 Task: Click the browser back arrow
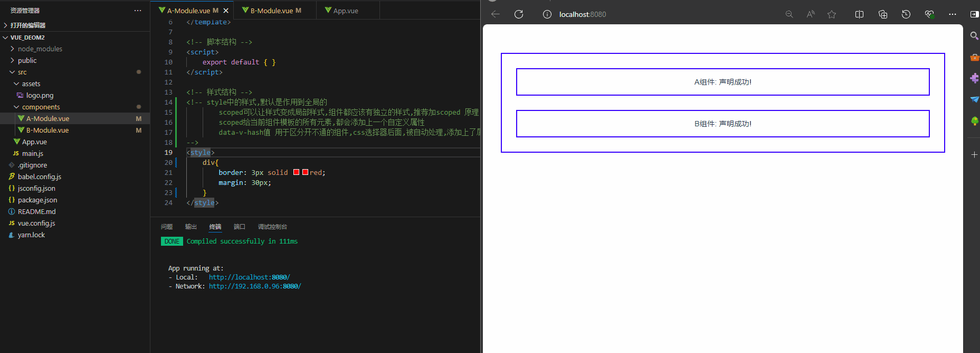(x=495, y=14)
